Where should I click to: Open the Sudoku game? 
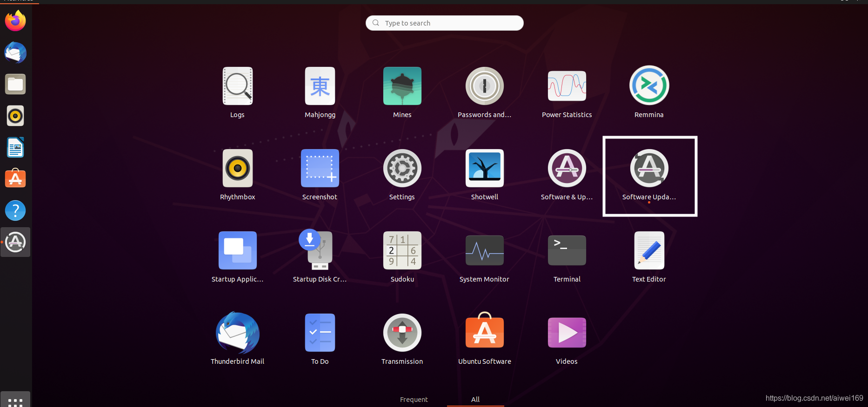(402, 251)
